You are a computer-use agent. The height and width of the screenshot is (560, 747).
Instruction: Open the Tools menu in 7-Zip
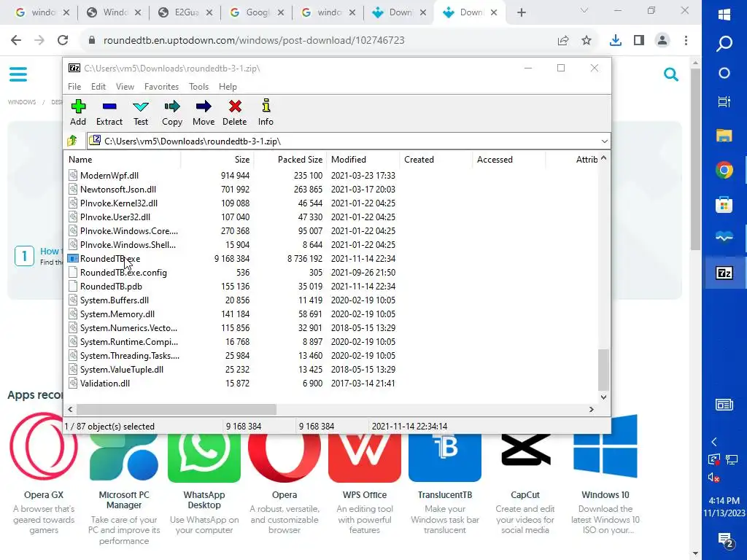tap(198, 87)
